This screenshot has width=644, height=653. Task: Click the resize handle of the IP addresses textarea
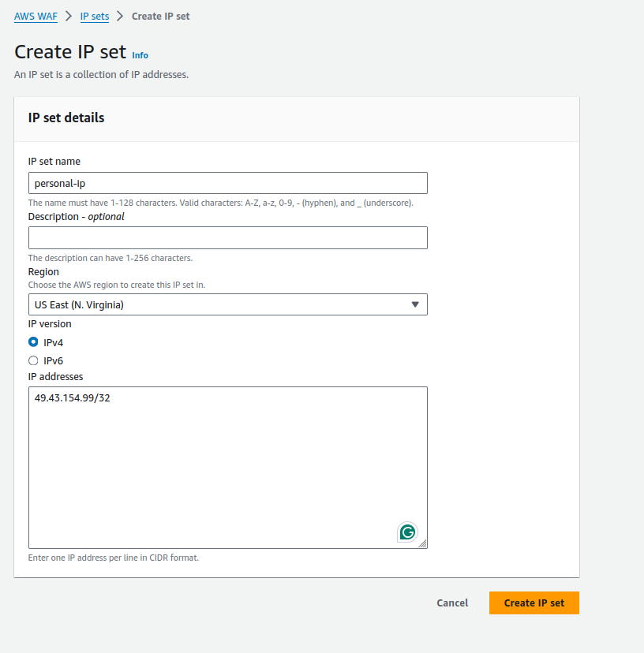[x=422, y=543]
